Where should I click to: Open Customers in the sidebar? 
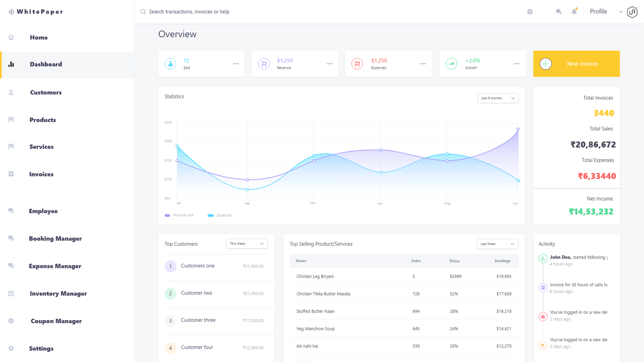(x=45, y=93)
